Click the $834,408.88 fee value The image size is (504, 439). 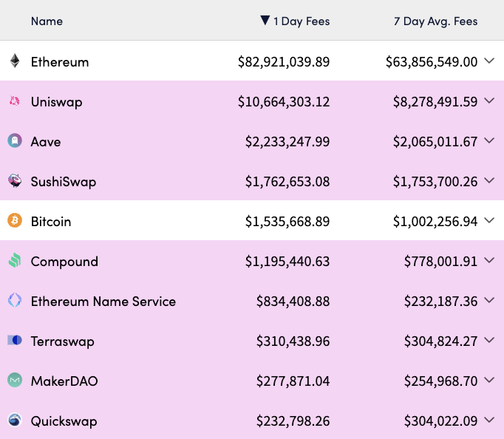tap(293, 301)
